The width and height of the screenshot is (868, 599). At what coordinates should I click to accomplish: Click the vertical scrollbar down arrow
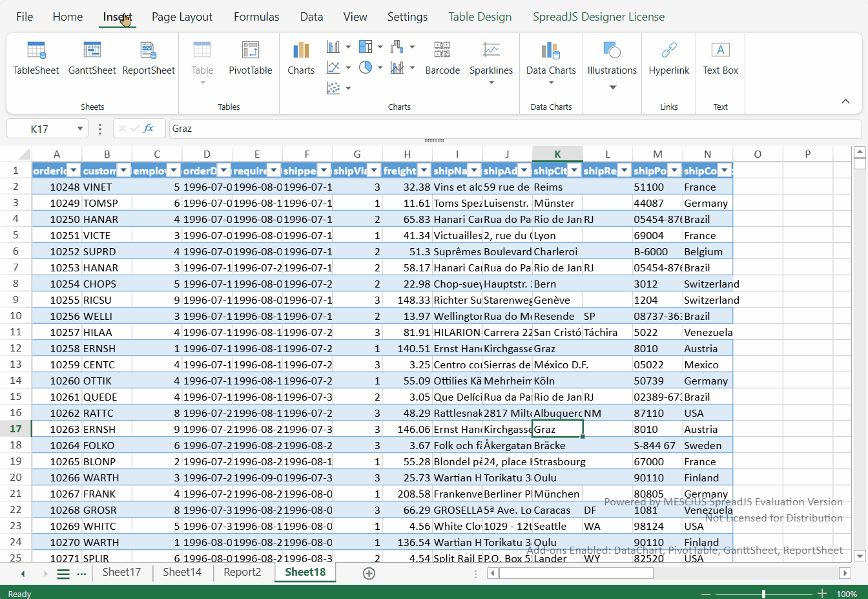[x=860, y=556]
